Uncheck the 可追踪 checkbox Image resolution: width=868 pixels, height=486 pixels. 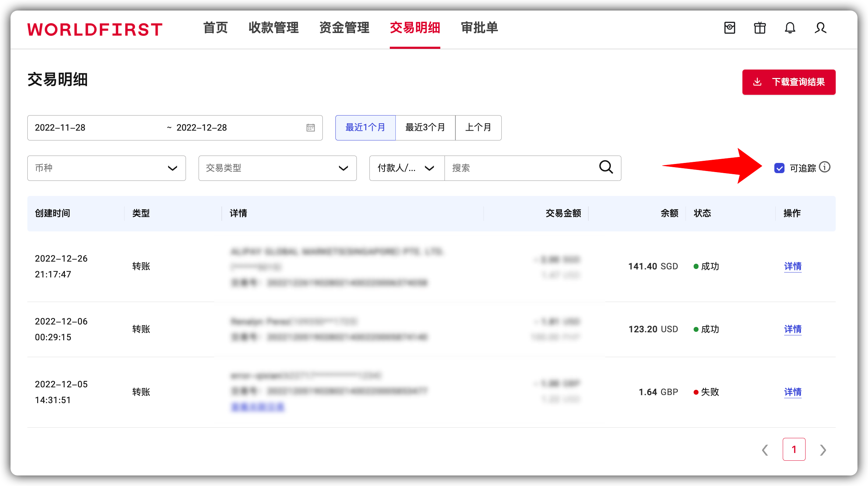[x=779, y=168]
